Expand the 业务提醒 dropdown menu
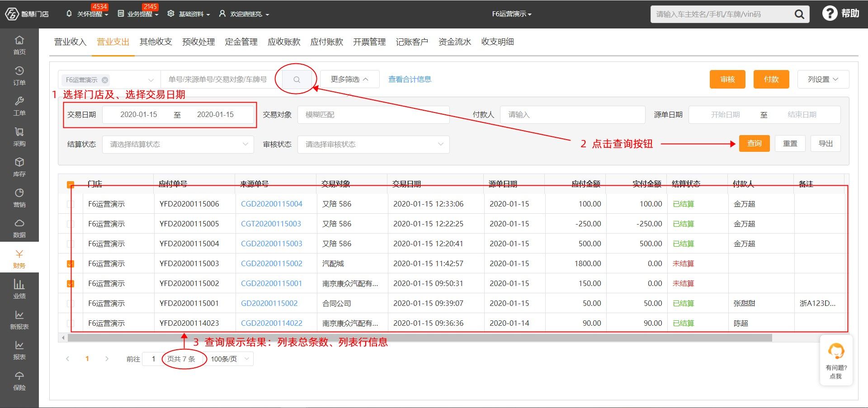The height and width of the screenshot is (408, 868). pos(138,14)
